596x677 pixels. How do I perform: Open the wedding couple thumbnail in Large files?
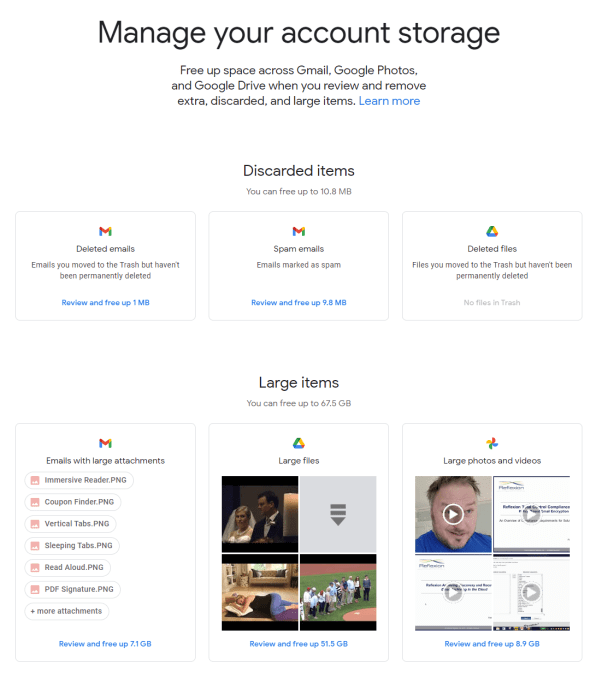[260, 514]
